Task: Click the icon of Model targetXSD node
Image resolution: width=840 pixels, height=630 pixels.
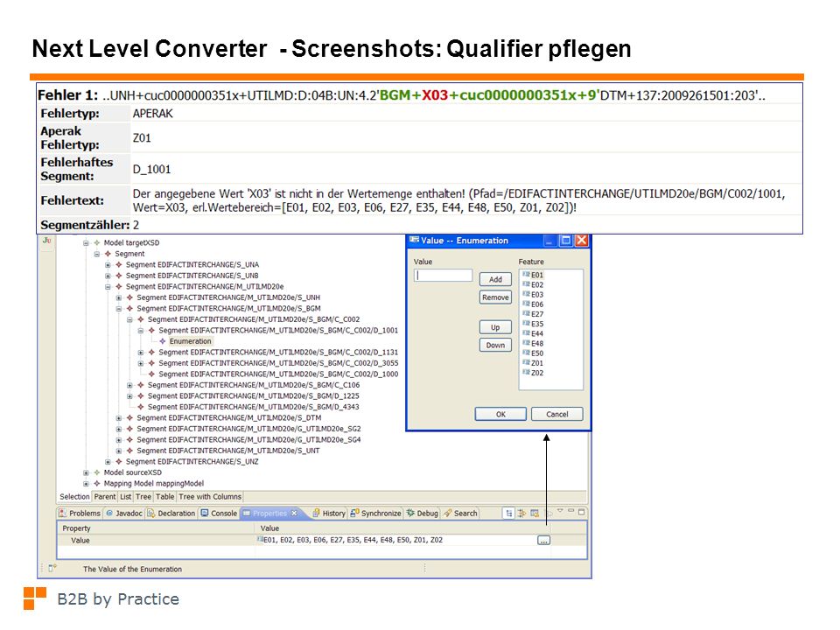Action: click(97, 242)
